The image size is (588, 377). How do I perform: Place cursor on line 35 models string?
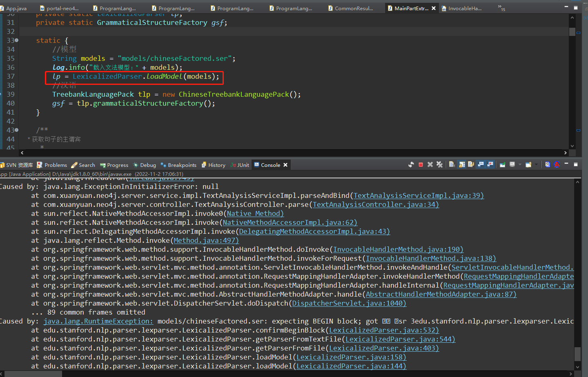pyautogui.click(x=175, y=58)
